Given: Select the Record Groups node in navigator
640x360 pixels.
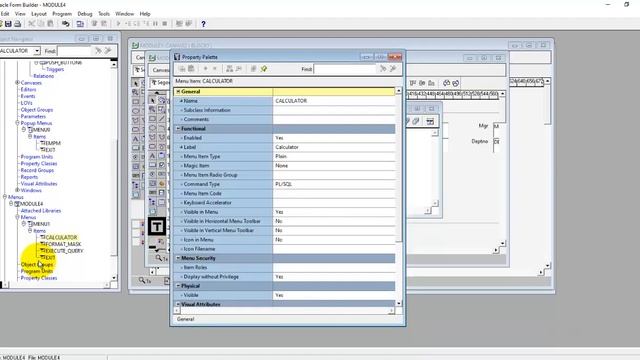Looking at the screenshot, I should point(37,170).
